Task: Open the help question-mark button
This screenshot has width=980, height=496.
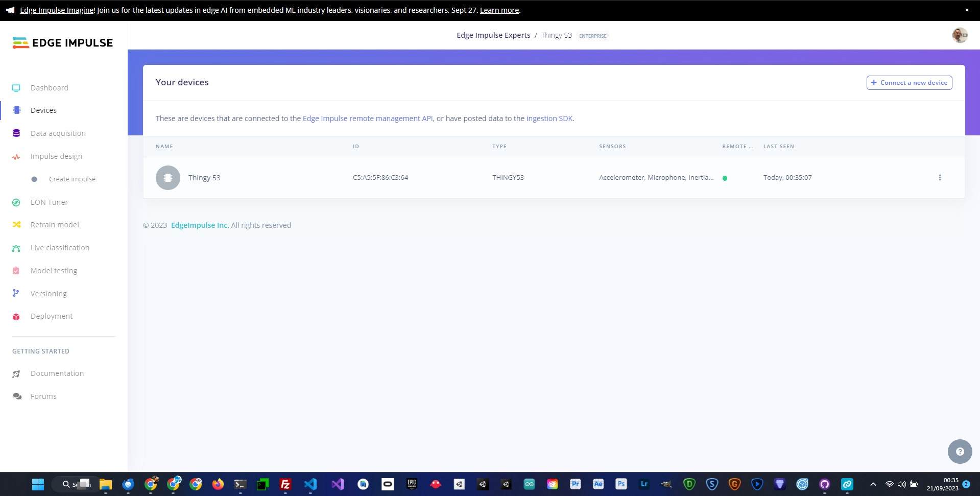Action: (x=960, y=452)
